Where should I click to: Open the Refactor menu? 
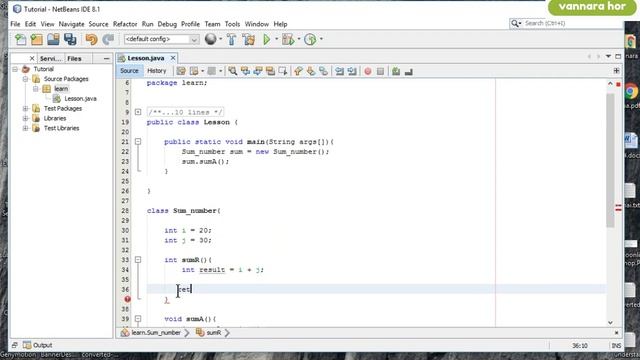click(125, 24)
